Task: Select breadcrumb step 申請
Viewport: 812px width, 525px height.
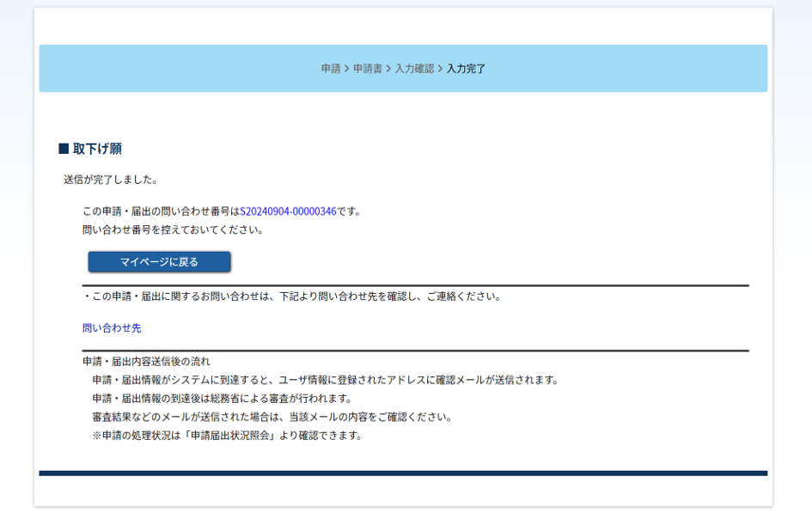Action: pos(331,69)
